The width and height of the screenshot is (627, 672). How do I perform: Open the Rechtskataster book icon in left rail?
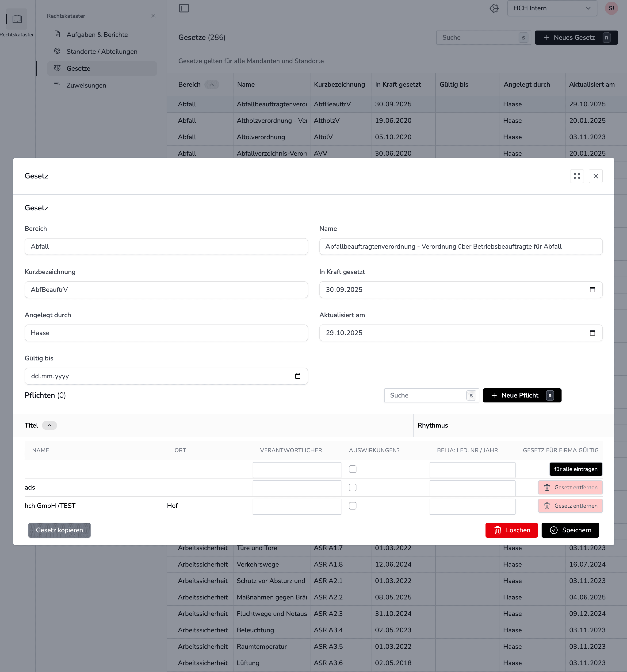click(x=17, y=19)
